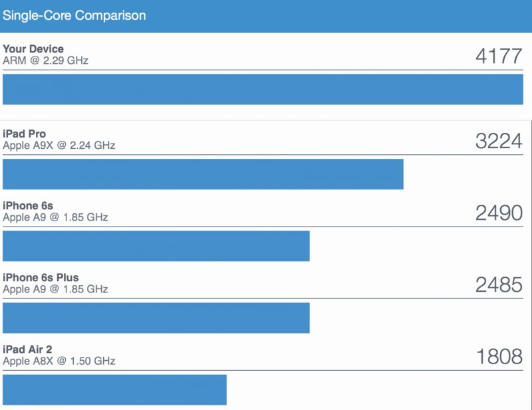This screenshot has height=410, width=532.
Task: Click Apple A9 @ 1.85 GHz under iPhone 6s
Action: [x=55, y=217]
